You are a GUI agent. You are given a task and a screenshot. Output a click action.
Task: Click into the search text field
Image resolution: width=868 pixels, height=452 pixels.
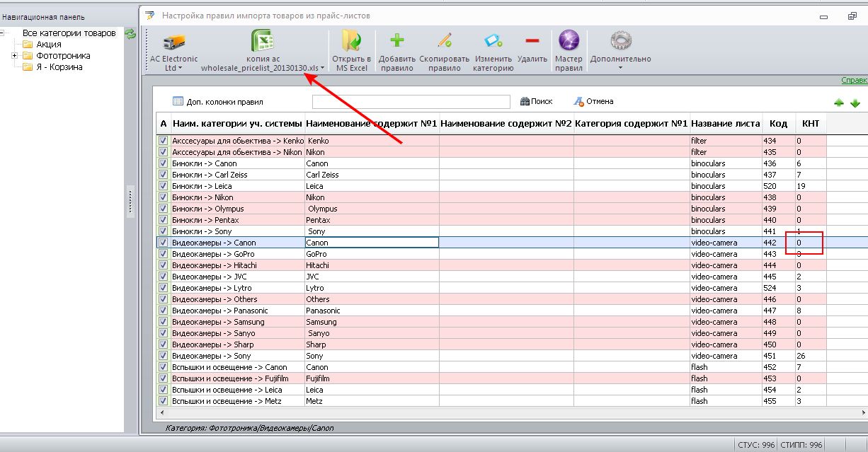pos(411,102)
